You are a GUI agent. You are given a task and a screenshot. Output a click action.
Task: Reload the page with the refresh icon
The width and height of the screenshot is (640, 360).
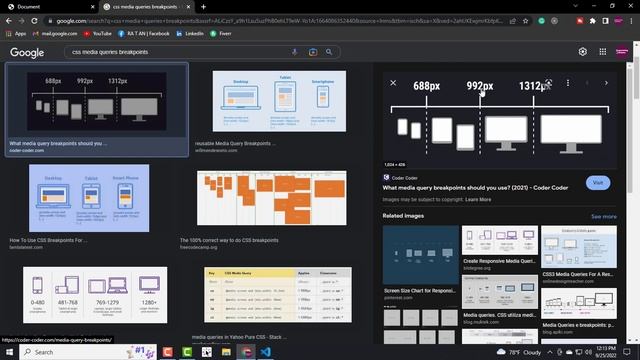coord(34,20)
